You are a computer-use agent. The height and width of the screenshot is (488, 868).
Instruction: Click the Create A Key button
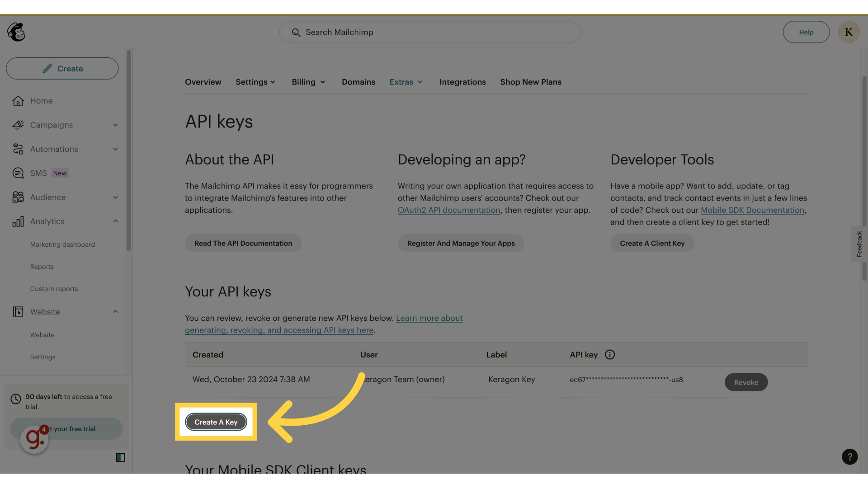click(x=216, y=422)
